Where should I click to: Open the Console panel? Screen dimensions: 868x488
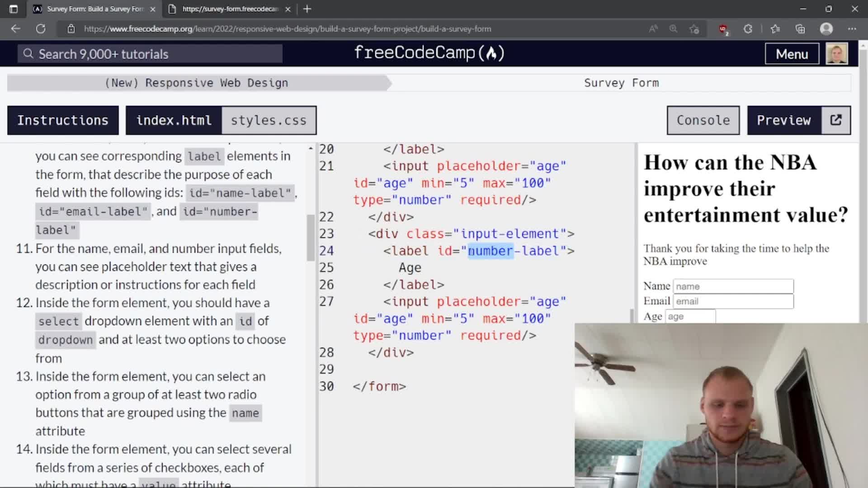click(x=703, y=120)
